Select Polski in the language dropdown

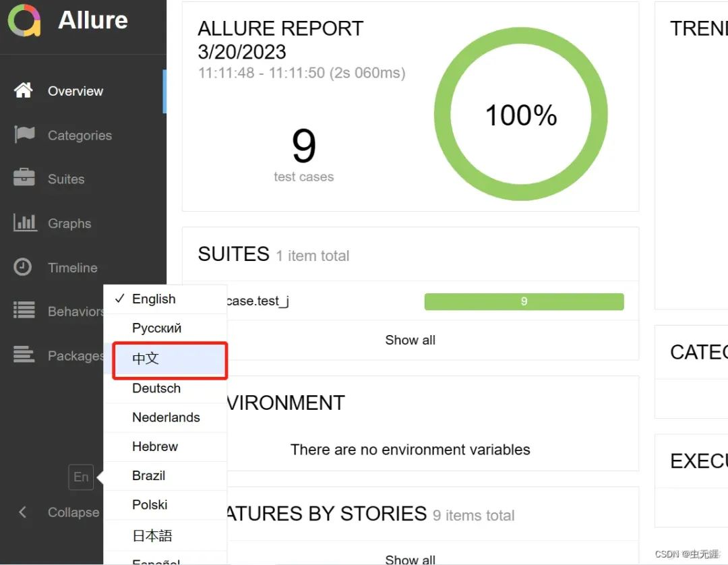point(150,504)
